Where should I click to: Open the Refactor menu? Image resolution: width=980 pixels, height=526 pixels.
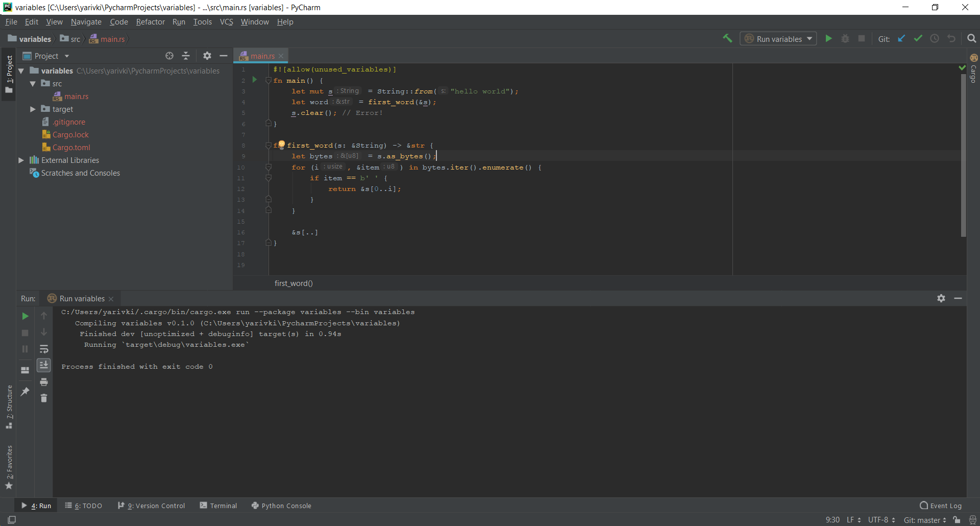click(150, 22)
